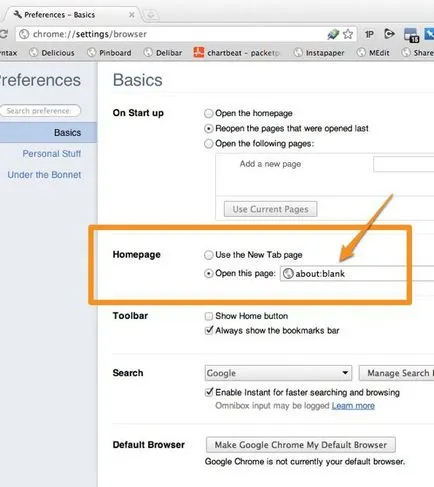Open the Google search engine dropdown
The height and width of the screenshot is (487, 434).
(278, 373)
